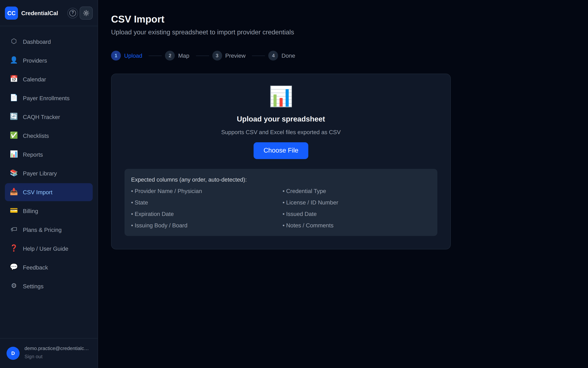Image resolution: width=588 pixels, height=368 pixels.
Task: Click the user avatar D circle
Action: pos(13,353)
